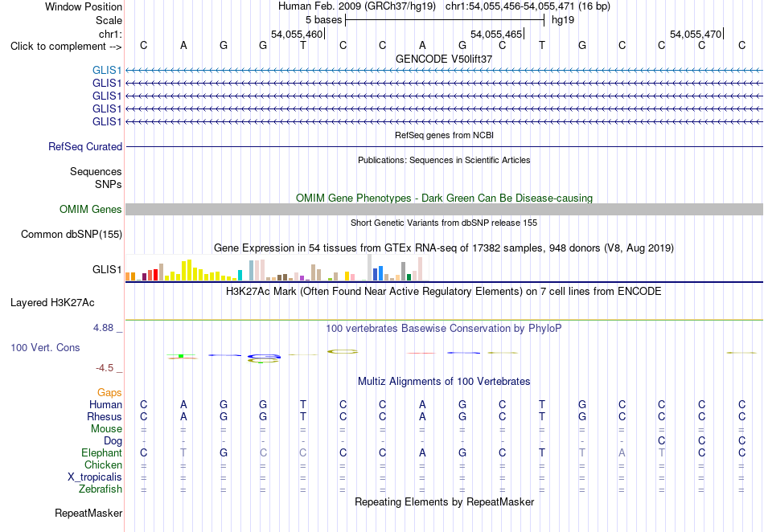Click the 'Human' alignment species label
This screenshot has height=532, width=764.
click(x=105, y=404)
